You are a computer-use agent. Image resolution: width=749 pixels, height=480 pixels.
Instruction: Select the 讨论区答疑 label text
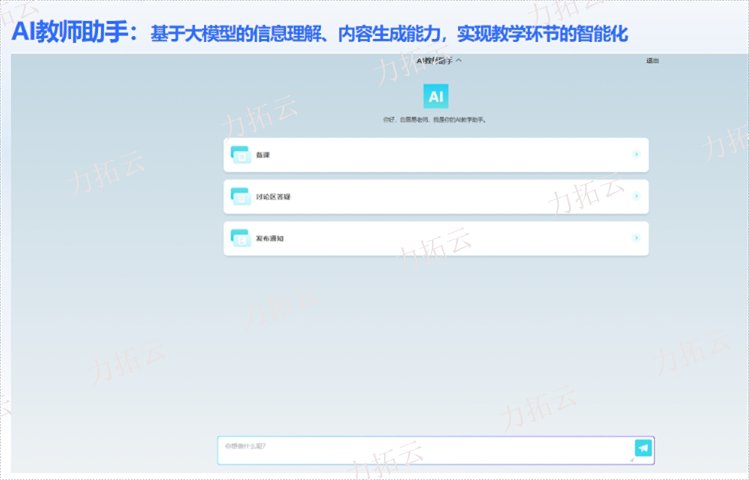click(273, 196)
